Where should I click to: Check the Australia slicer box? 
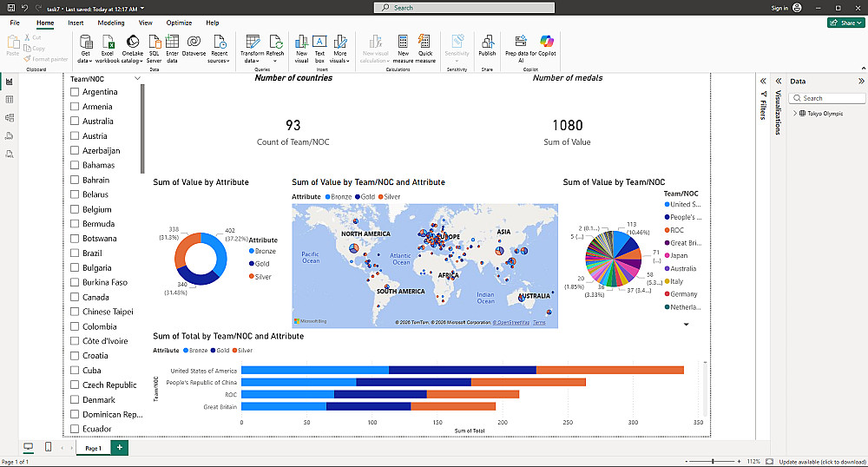(x=75, y=122)
